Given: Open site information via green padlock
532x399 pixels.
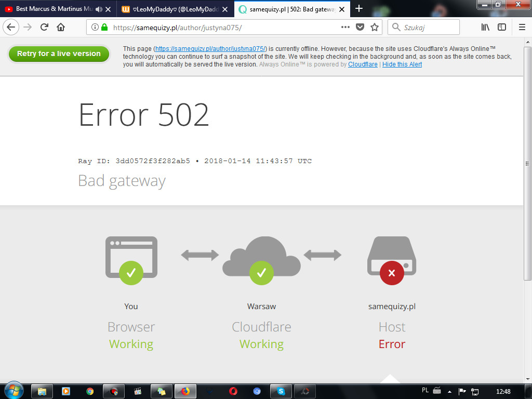Looking at the screenshot, I should [x=104, y=28].
